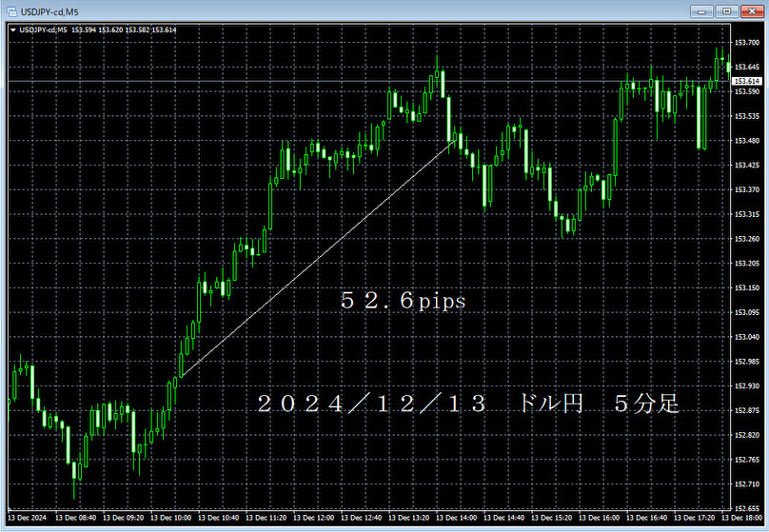Image resolution: width=769 pixels, height=532 pixels.
Task: Minimize the USDJPY-cd,M5 chart window
Action: 701,11
